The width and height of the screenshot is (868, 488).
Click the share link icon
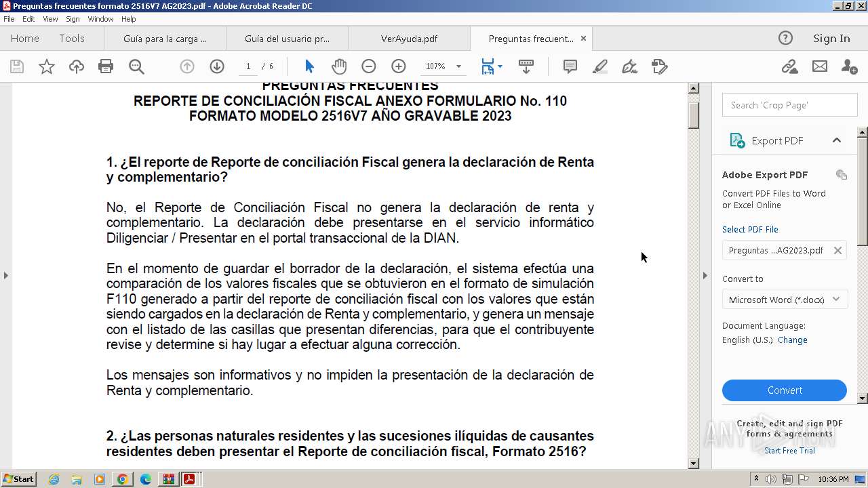click(x=789, y=66)
